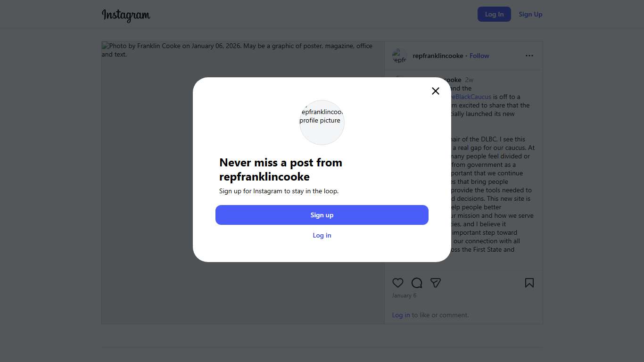
Task: Click the 2w timestamp in the caption
Action: [x=469, y=80]
